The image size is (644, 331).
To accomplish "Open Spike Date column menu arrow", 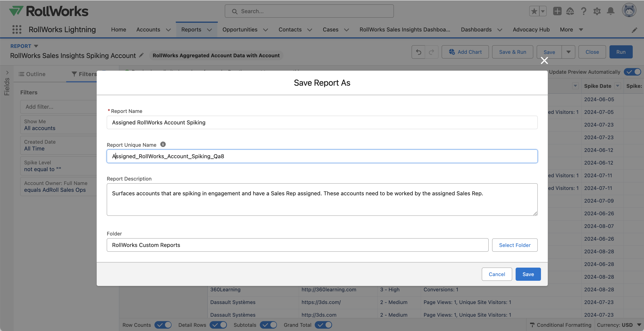I will click(618, 86).
